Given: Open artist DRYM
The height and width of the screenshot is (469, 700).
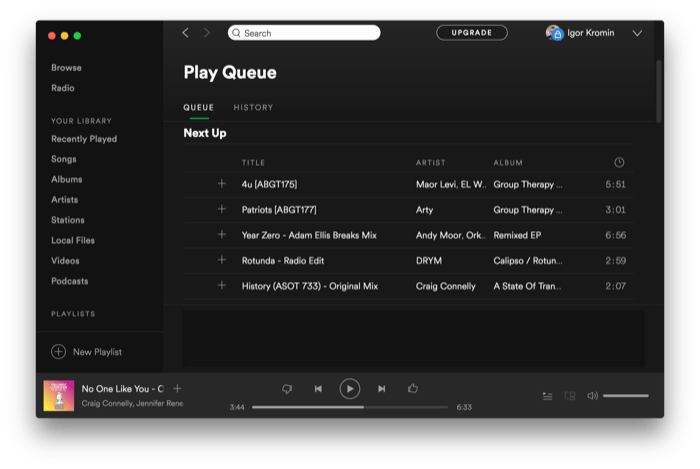Looking at the screenshot, I should (x=429, y=261).
